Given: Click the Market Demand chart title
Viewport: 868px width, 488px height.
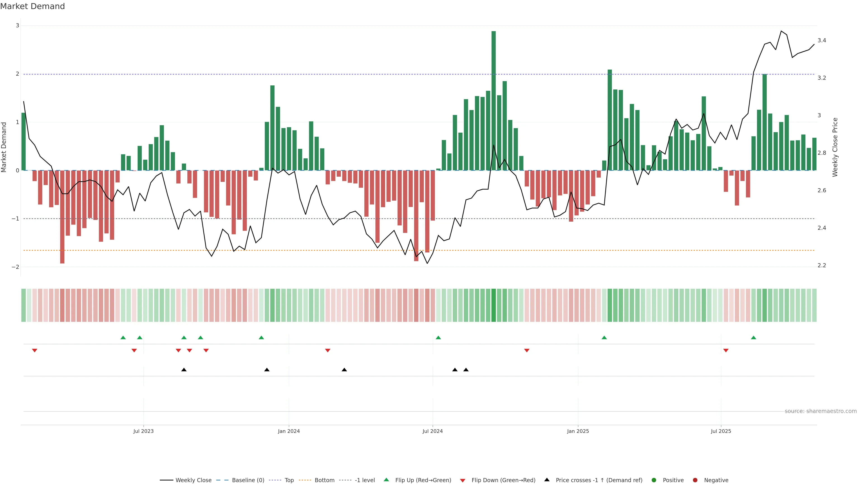Looking at the screenshot, I should click(x=32, y=6).
